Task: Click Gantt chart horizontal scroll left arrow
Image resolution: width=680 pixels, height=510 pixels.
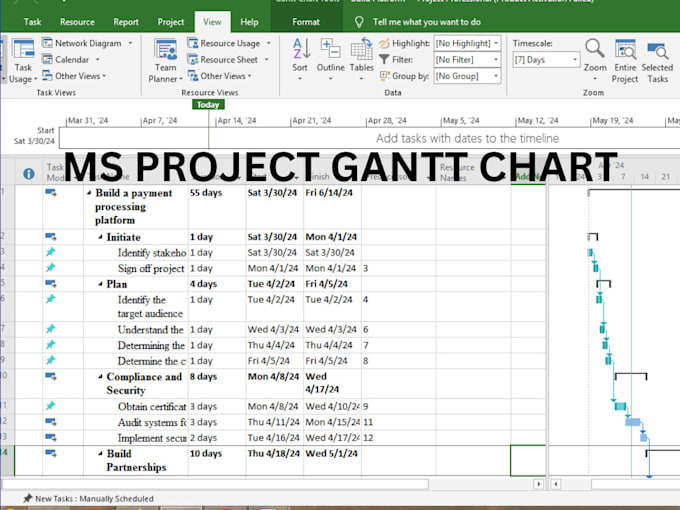Action: tap(556, 484)
